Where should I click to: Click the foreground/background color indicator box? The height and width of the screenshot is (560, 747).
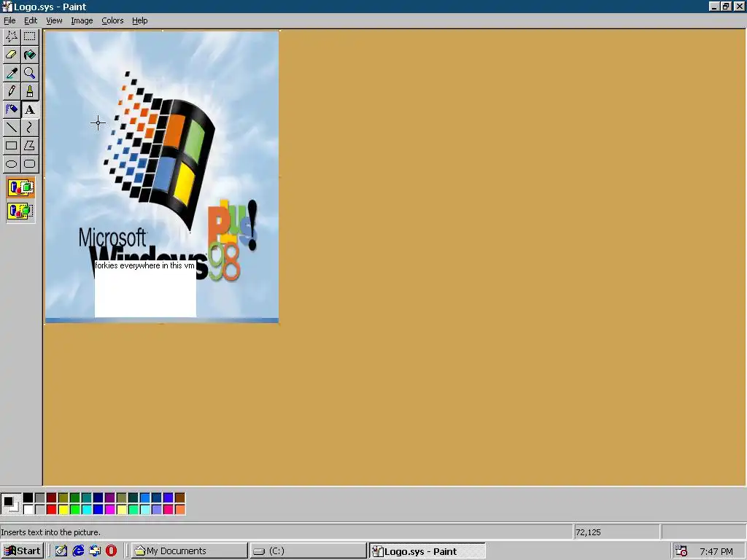click(x=10, y=503)
